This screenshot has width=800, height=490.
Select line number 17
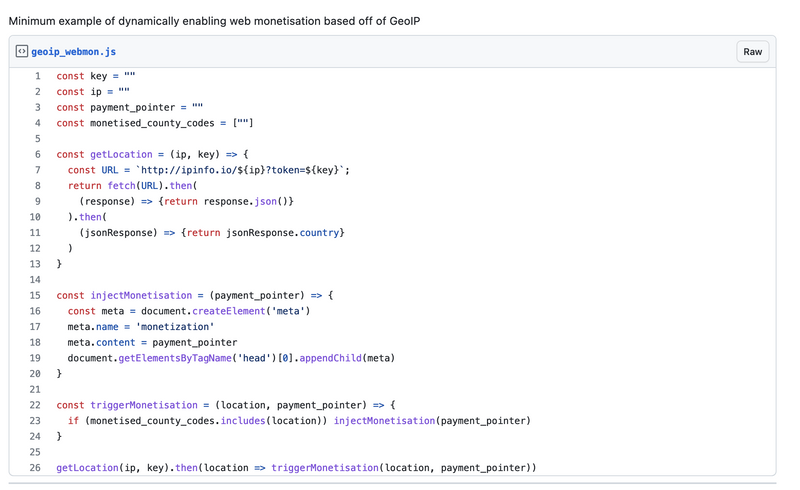[35, 327]
